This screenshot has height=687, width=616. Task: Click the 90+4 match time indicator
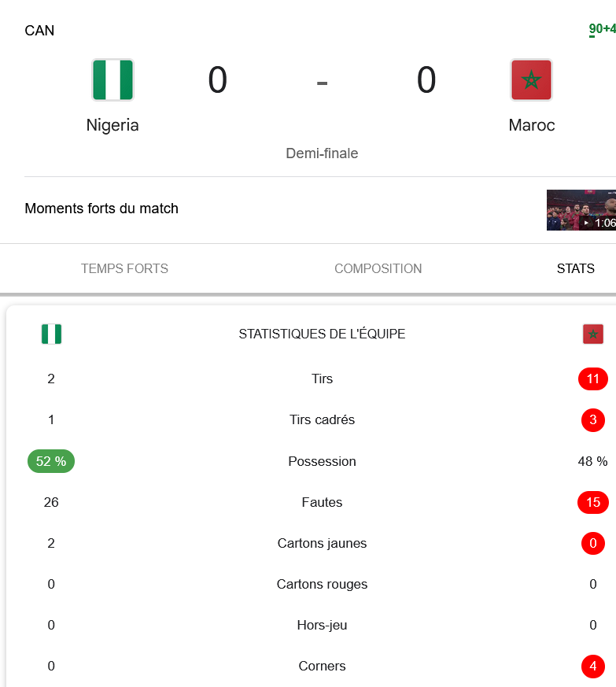602,30
